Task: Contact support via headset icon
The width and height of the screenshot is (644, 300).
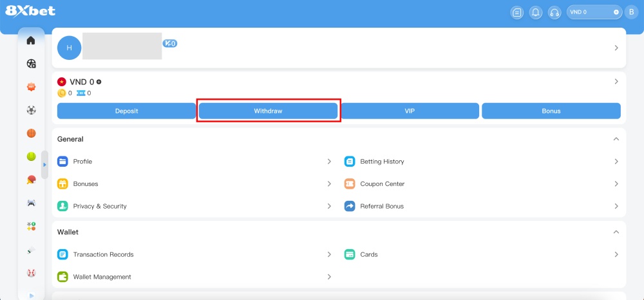Action: pos(554,12)
